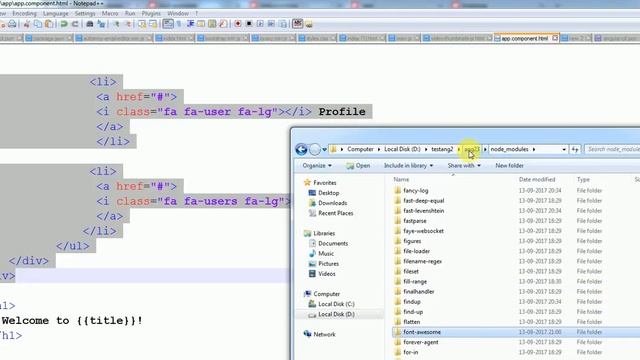Open the Window menu
This screenshot has height=360, width=640.
tap(178, 13)
